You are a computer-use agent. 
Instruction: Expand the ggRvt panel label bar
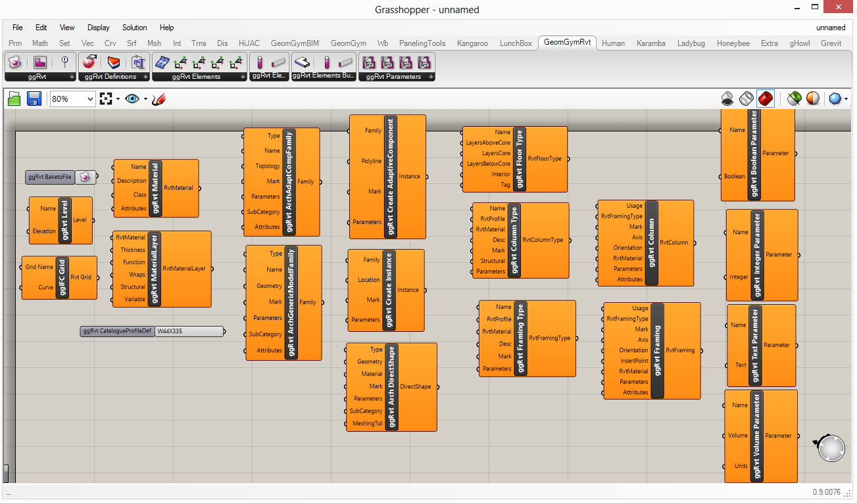click(x=40, y=77)
